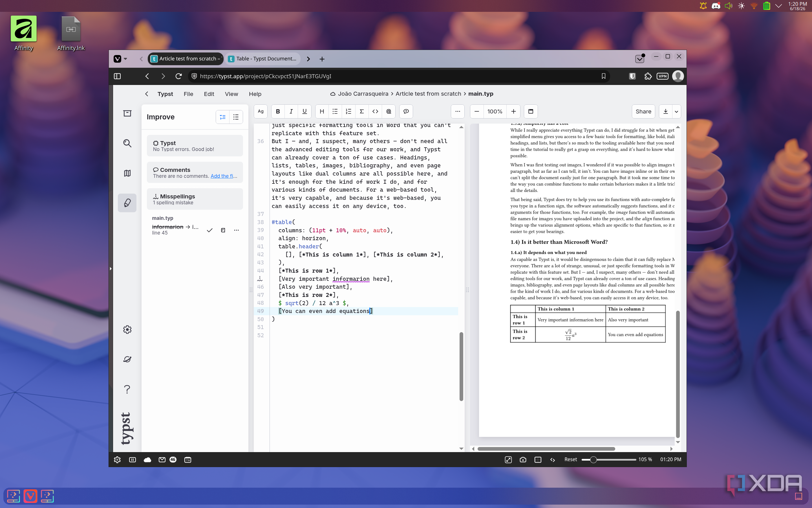Click Reset zoom in browser status bar
The height and width of the screenshot is (508, 812).
tap(570, 459)
